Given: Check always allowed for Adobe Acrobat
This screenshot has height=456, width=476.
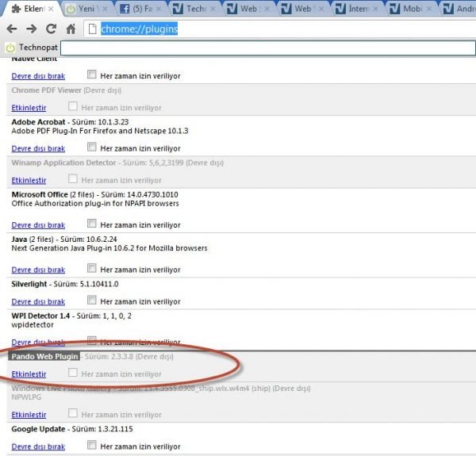Looking at the screenshot, I should (92, 147).
